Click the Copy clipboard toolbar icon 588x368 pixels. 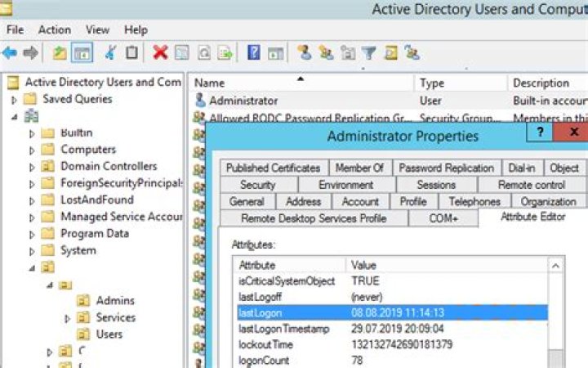(x=131, y=52)
